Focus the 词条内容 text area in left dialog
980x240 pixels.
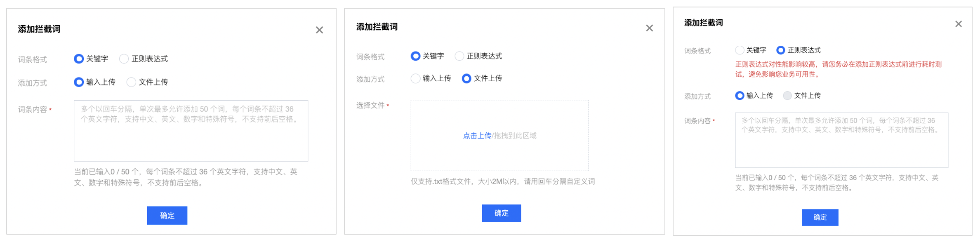[191, 136]
